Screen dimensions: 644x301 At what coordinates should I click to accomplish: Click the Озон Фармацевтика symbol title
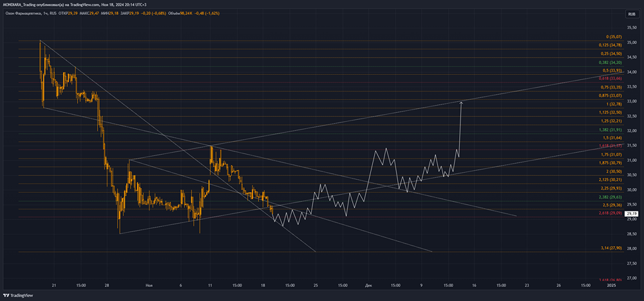(x=22, y=14)
